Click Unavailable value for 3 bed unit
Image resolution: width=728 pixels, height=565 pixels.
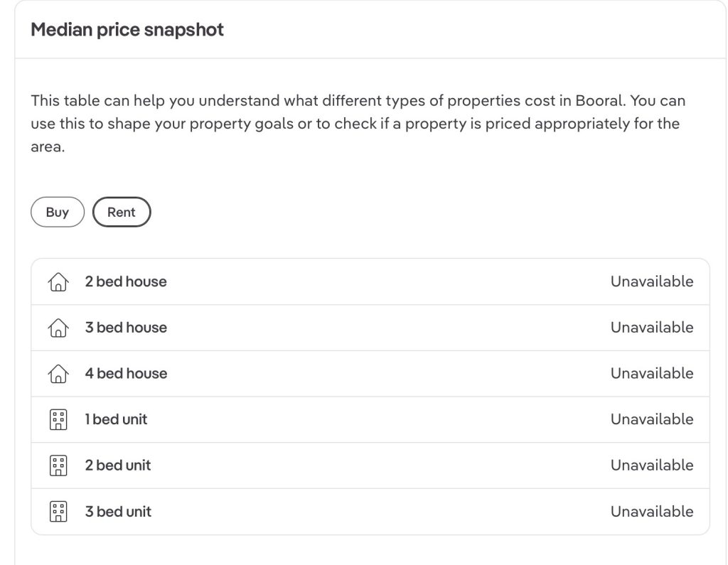tap(651, 512)
